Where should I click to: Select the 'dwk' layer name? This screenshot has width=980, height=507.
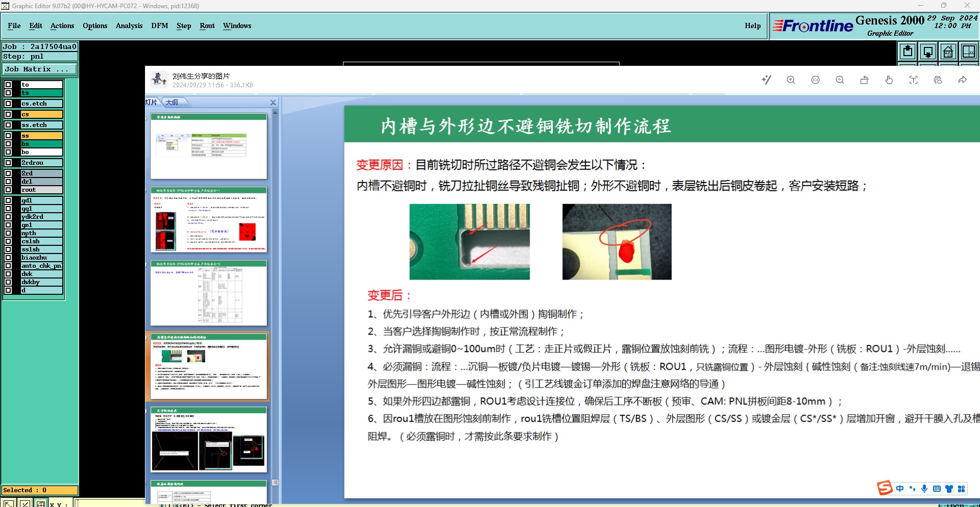pyautogui.click(x=42, y=274)
